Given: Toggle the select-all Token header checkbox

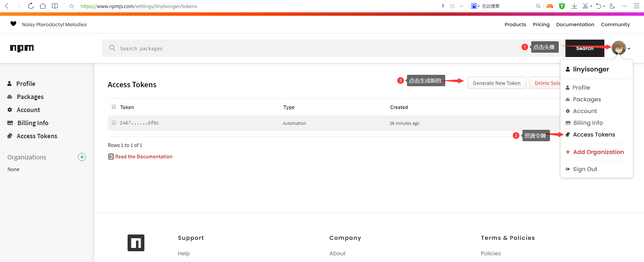Looking at the screenshot, I should pyautogui.click(x=114, y=107).
